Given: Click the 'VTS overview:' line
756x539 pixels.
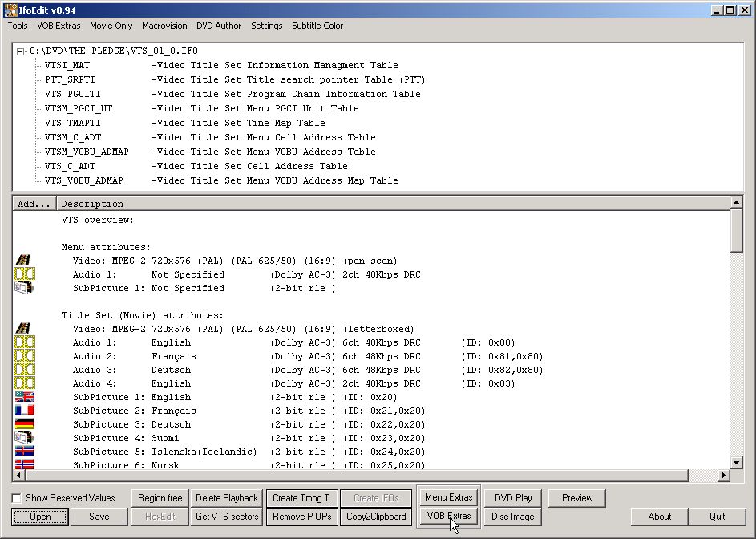Looking at the screenshot, I should coord(97,220).
